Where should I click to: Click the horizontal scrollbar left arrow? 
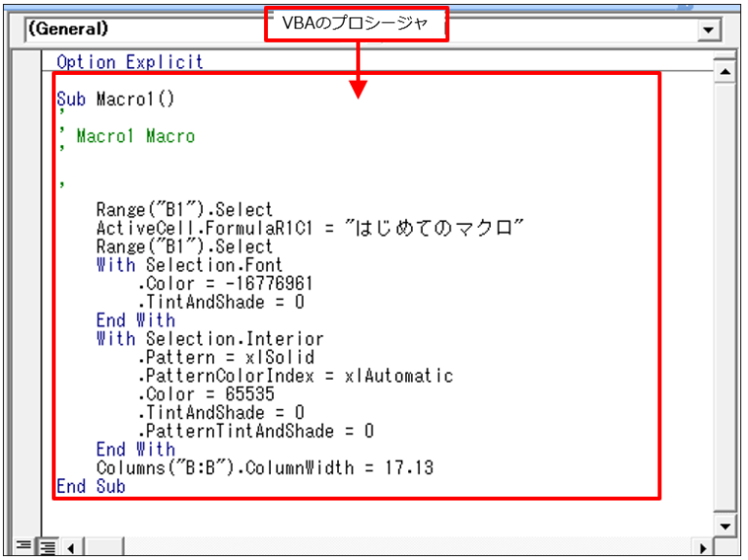[70, 546]
